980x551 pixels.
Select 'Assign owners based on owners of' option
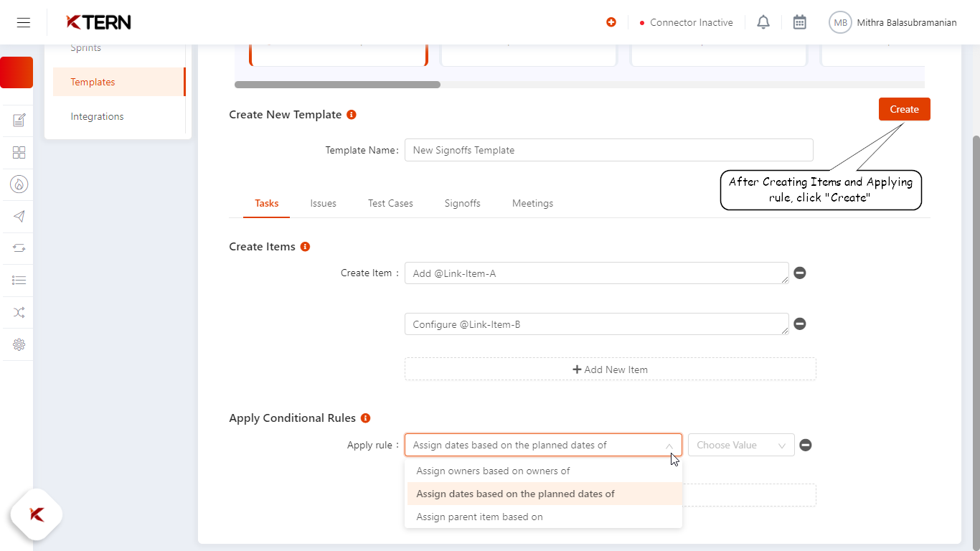coord(493,471)
